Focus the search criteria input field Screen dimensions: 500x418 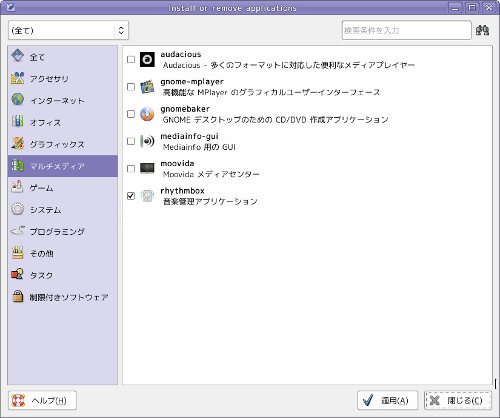407,30
